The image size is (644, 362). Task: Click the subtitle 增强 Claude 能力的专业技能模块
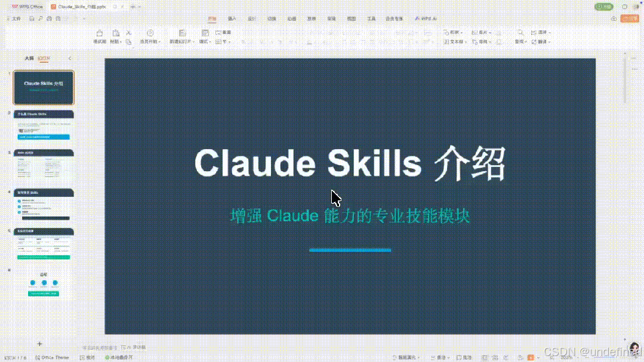click(350, 215)
